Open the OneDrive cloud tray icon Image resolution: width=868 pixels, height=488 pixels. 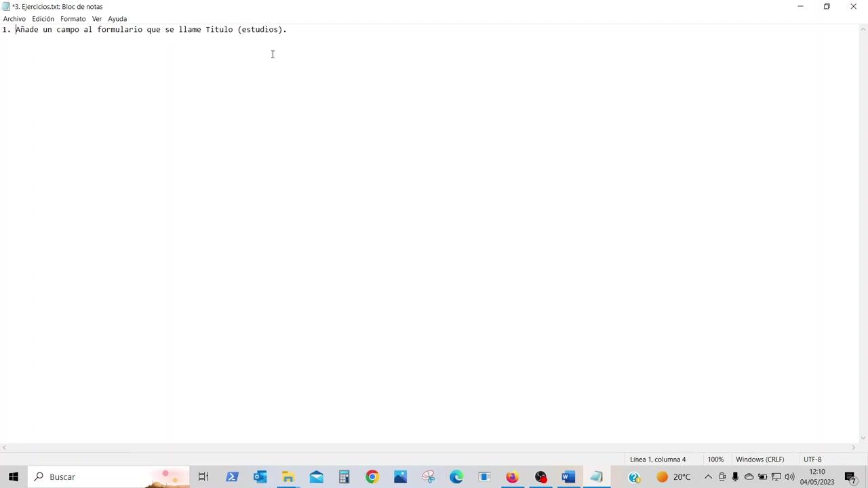749,477
